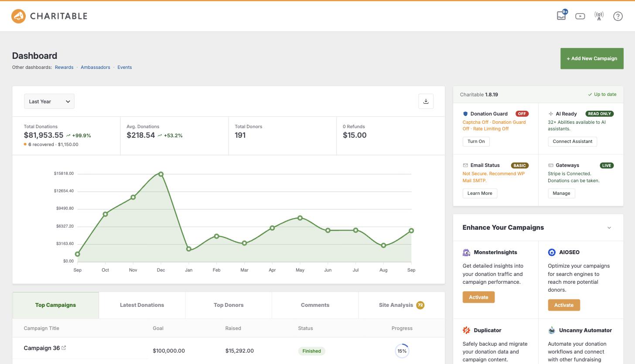
Task: Click the May data point on chart
Action: tap(300, 218)
